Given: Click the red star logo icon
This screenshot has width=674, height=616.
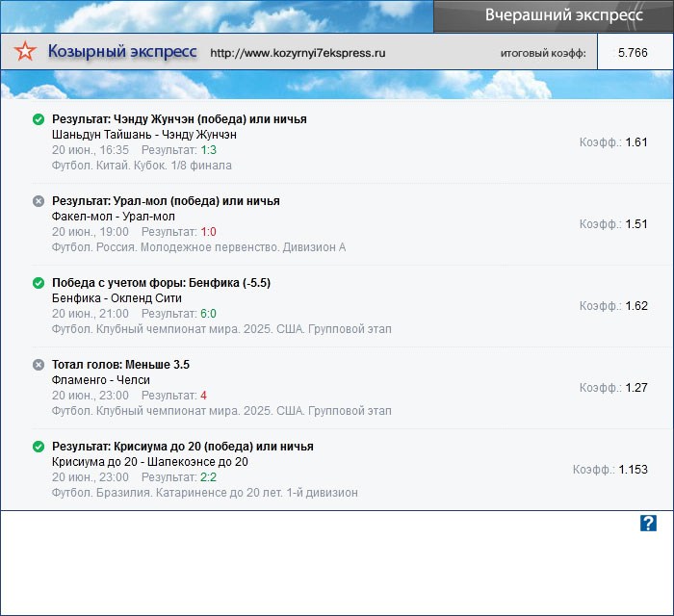Looking at the screenshot, I should pyautogui.click(x=25, y=51).
